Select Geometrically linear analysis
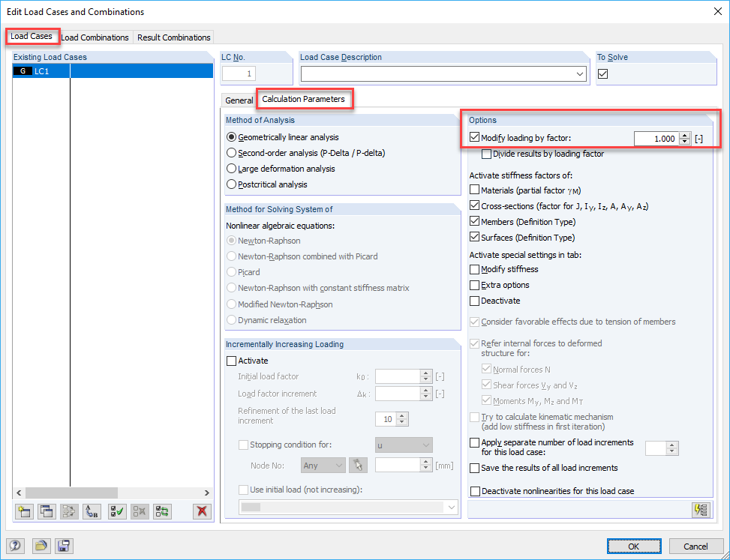Viewport: 730px width, 560px height. pos(231,137)
